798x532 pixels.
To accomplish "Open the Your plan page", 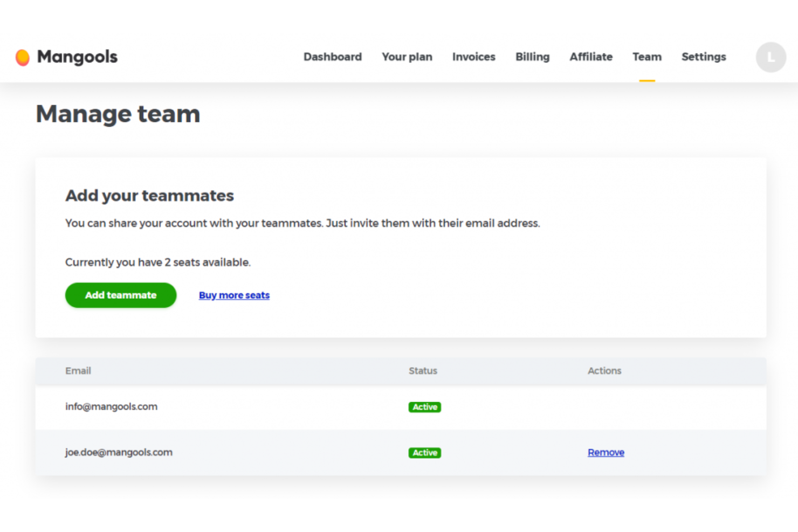I will point(407,57).
